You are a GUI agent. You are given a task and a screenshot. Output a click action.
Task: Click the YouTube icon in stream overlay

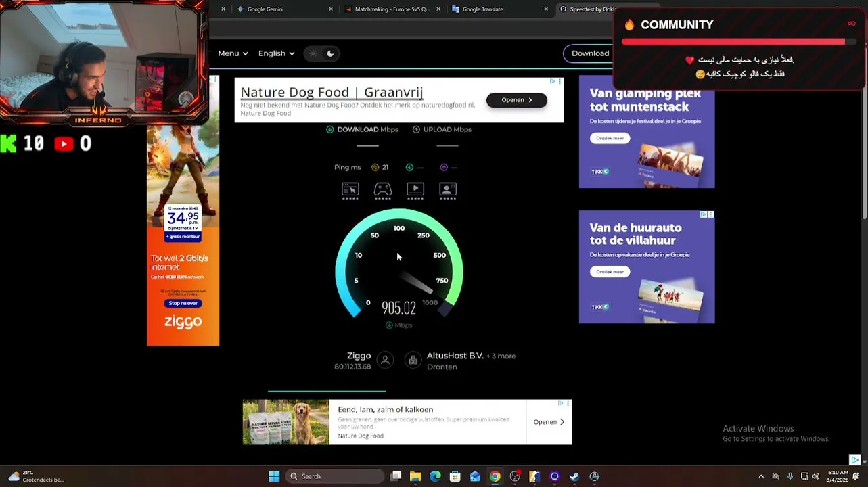pos(64,143)
